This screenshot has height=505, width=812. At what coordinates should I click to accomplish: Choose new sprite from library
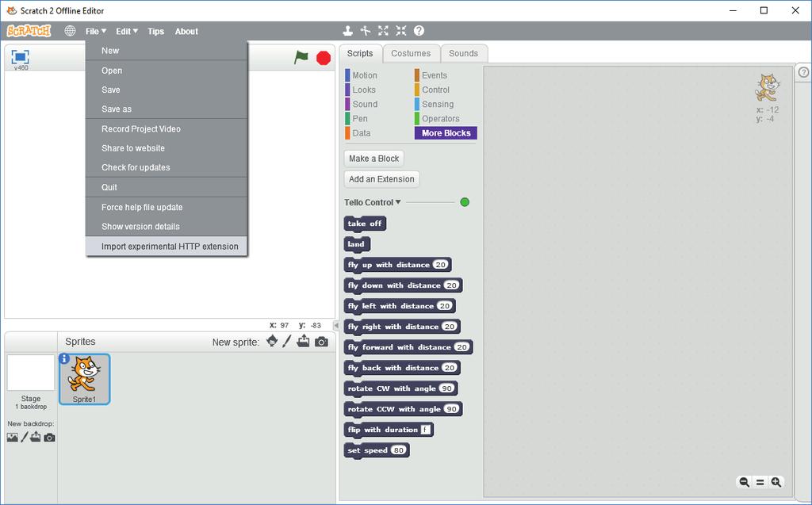coord(272,342)
